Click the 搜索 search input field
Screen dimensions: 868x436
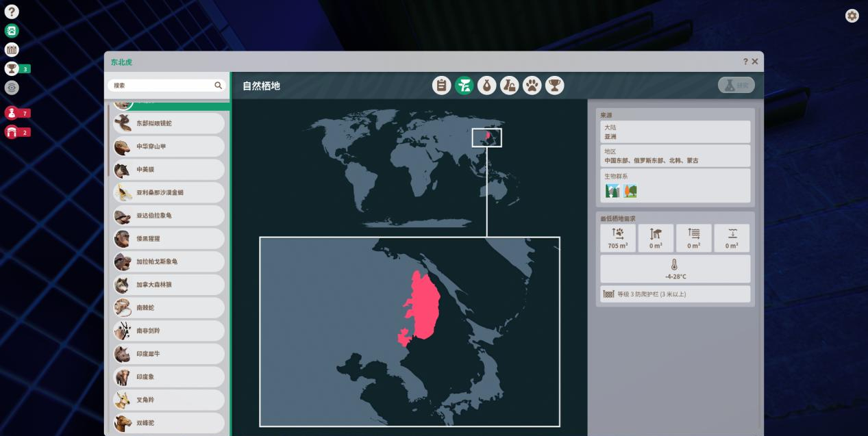[x=162, y=86]
